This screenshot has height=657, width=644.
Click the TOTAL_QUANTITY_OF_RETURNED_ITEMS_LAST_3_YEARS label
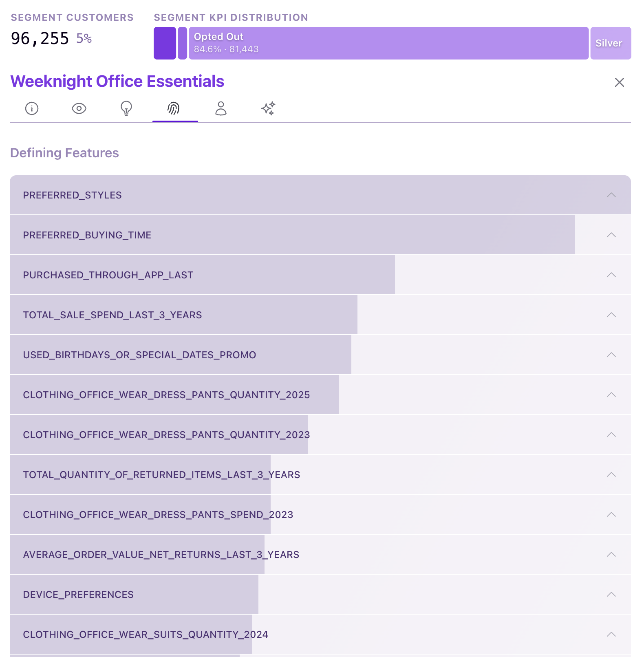[161, 475]
